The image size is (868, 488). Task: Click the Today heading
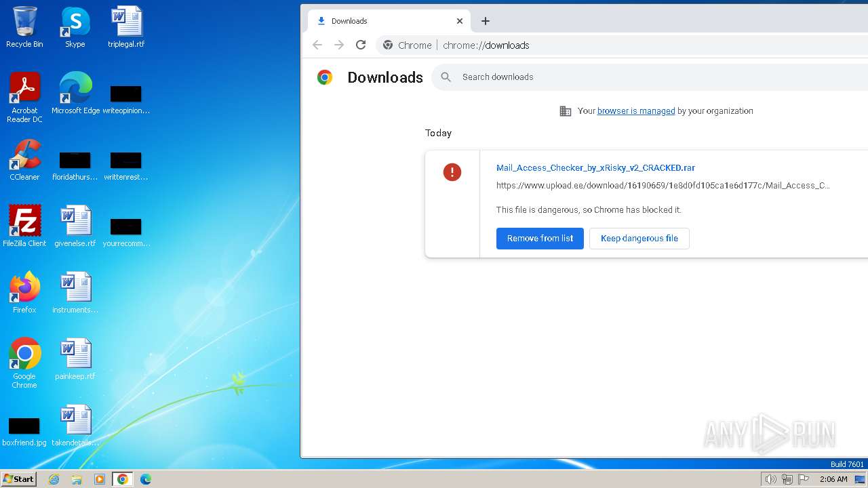pos(438,134)
